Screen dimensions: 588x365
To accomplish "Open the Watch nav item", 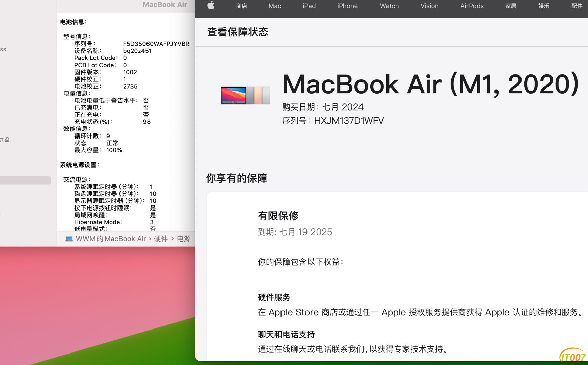I will tap(389, 6).
